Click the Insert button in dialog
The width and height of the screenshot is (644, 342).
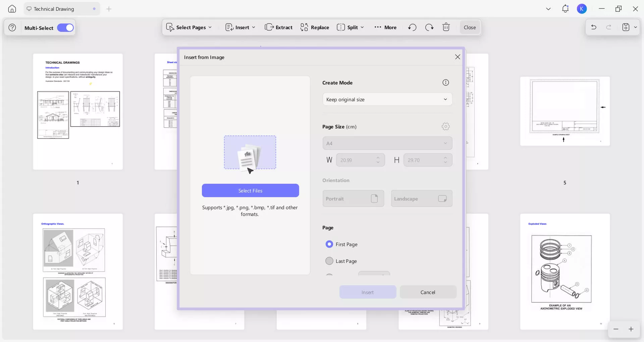click(x=368, y=292)
